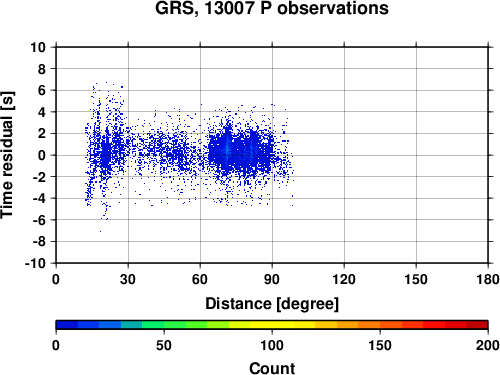
Task: Click the y-axis tick label "-10"
Action: (36, 263)
